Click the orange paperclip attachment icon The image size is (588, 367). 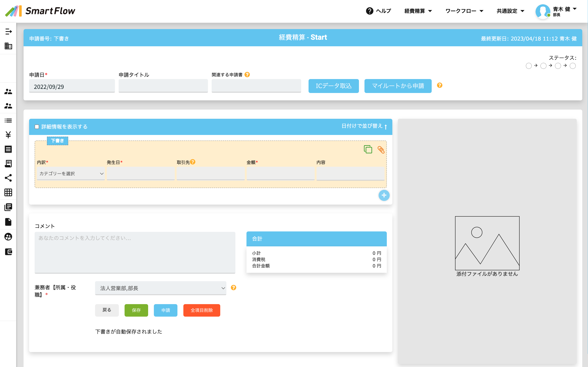click(x=381, y=150)
